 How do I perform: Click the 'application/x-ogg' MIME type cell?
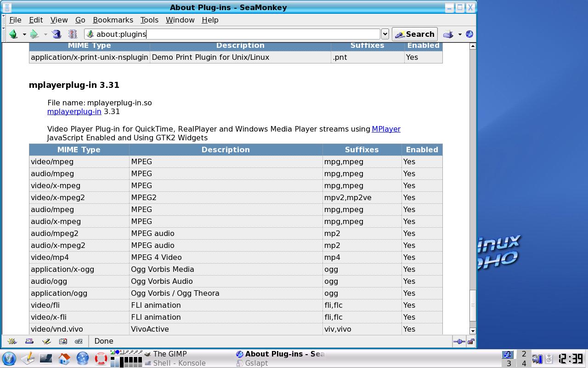tap(79, 269)
